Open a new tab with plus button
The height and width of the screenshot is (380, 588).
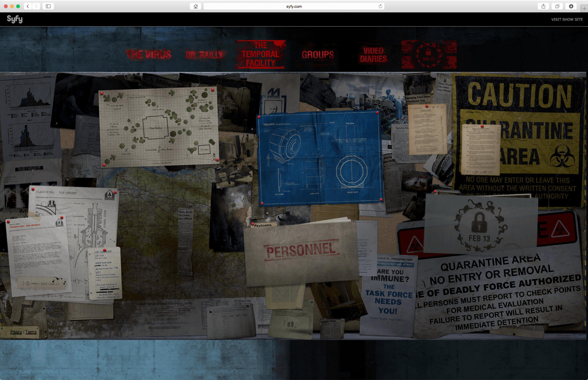coord(584,8)
